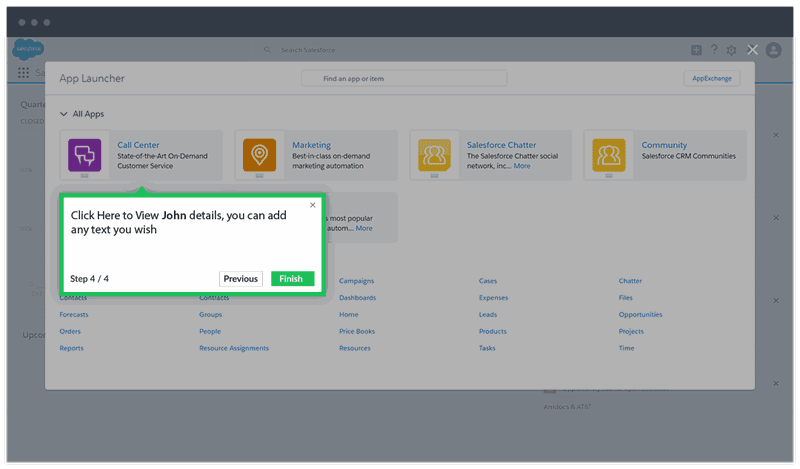The width and height of the screenshot is (800, 469).
Task: Open the Expenses item
Action: [x=493, y=298]
